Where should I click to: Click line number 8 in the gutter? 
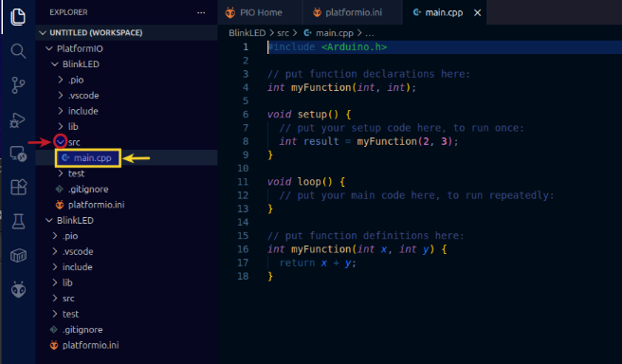click(x=246, y=141)
